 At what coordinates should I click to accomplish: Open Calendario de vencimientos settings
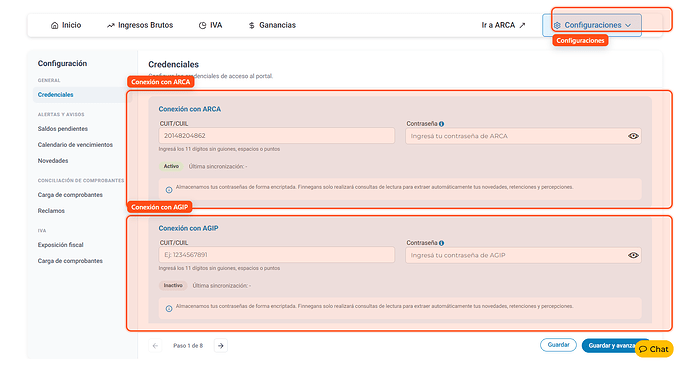tap(75, 145)
